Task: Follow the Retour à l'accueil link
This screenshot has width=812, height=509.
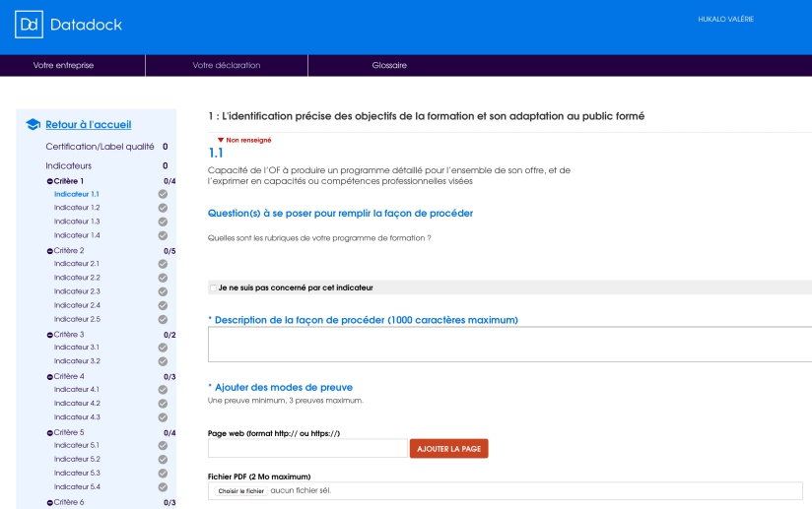Action: (x=88, y=125)
